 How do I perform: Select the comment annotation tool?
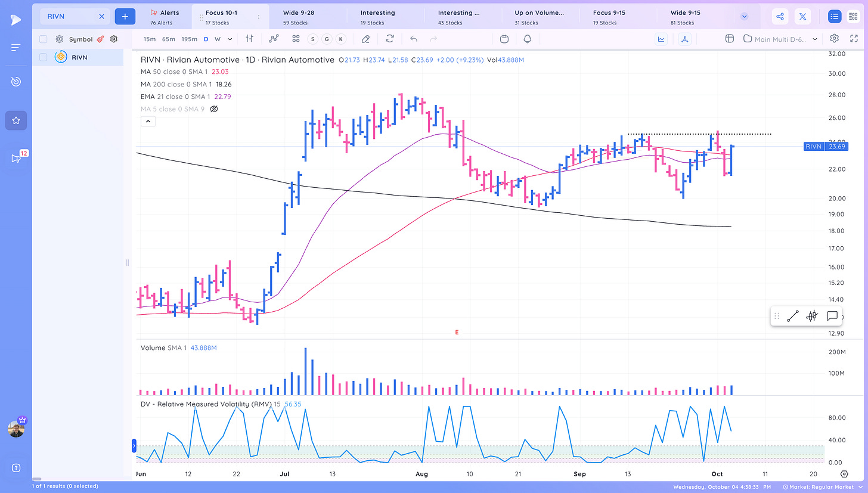pos(832,317)
